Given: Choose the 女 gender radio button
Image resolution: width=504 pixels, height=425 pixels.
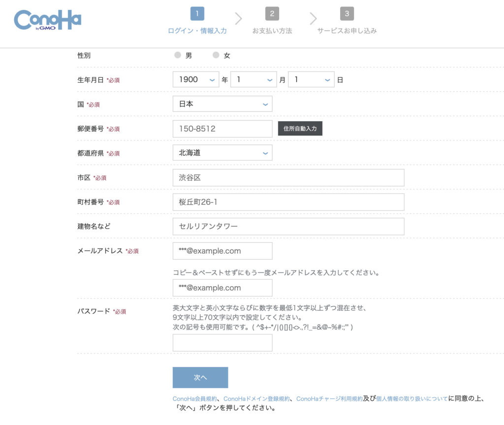Looking at the screenshot, I should coord(216,55).
